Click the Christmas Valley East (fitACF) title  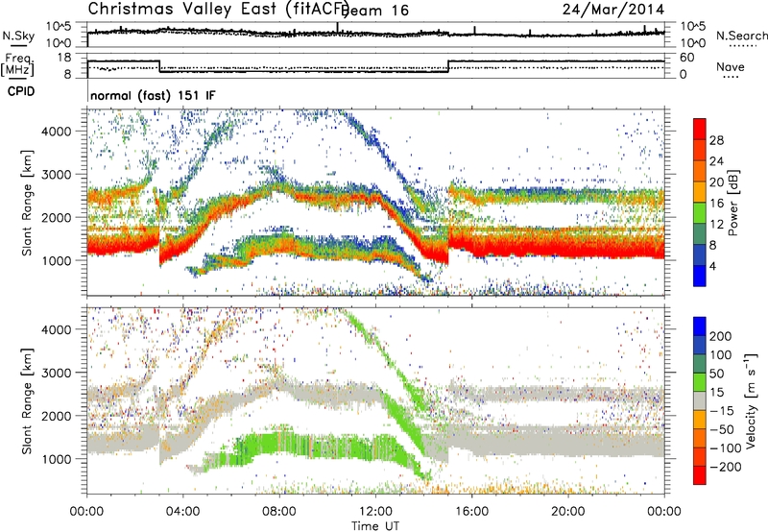[x=219, y=9]
